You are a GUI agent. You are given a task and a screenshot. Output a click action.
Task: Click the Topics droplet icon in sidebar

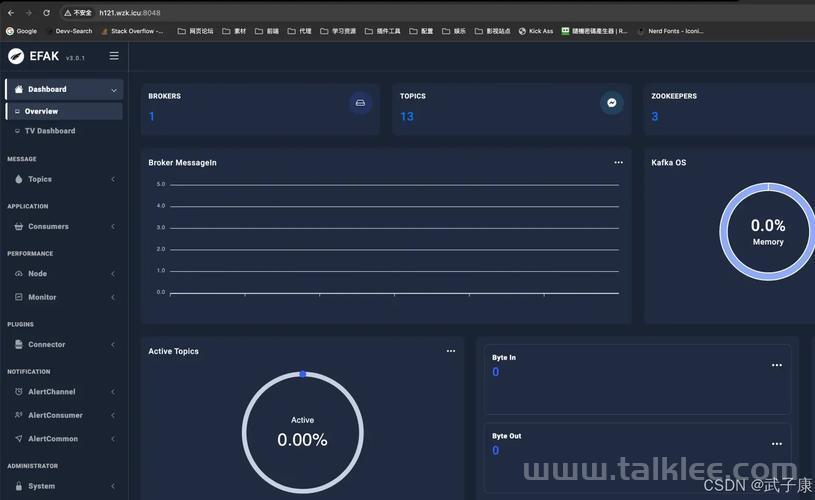[x=19, y=179]
